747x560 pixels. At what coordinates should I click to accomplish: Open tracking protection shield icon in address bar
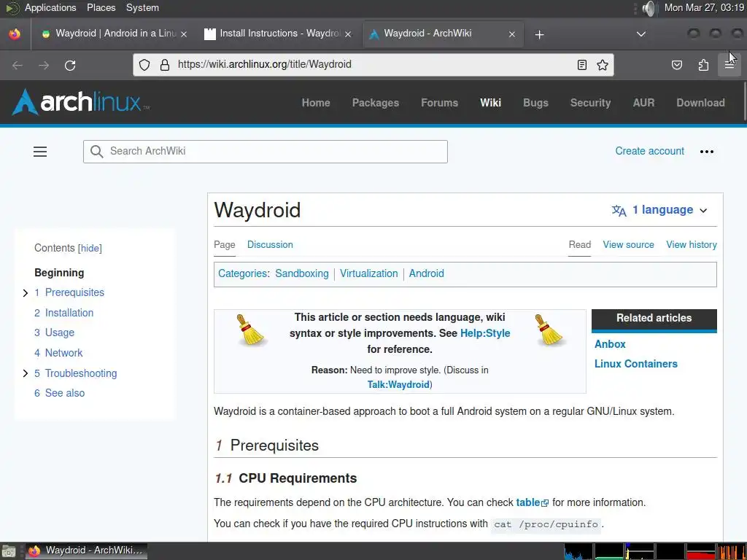tap(144, 65)
